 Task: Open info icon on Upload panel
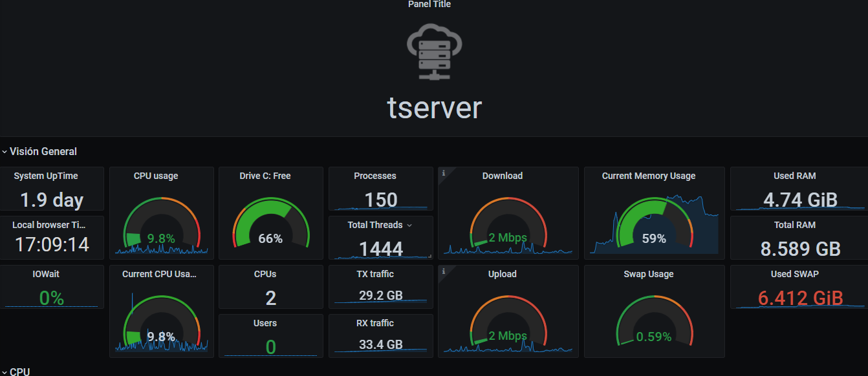[443, 271]
